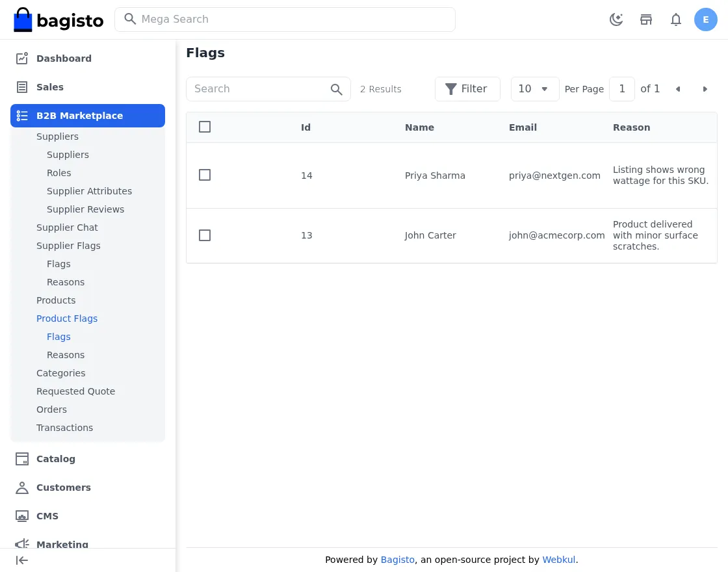The image size is (728, 572).
Task: Sort by the Id column header
Action: point(305,127)
